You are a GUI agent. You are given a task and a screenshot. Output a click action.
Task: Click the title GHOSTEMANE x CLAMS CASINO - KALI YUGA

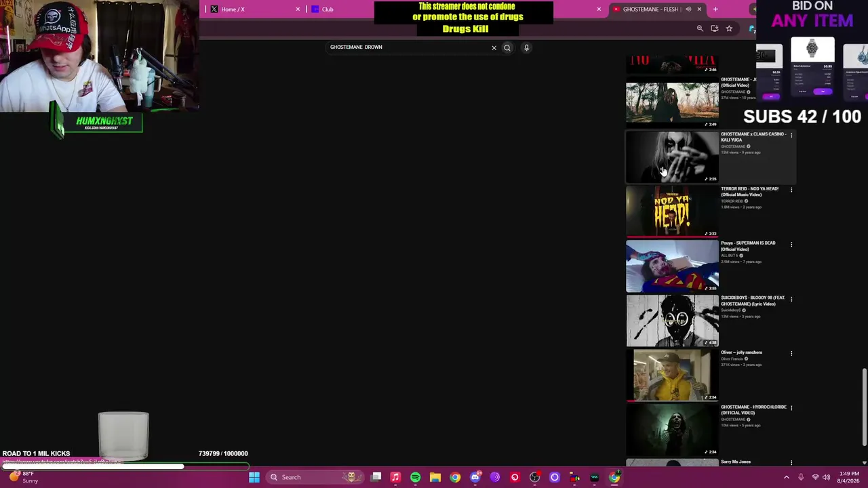tap(753, 137)
